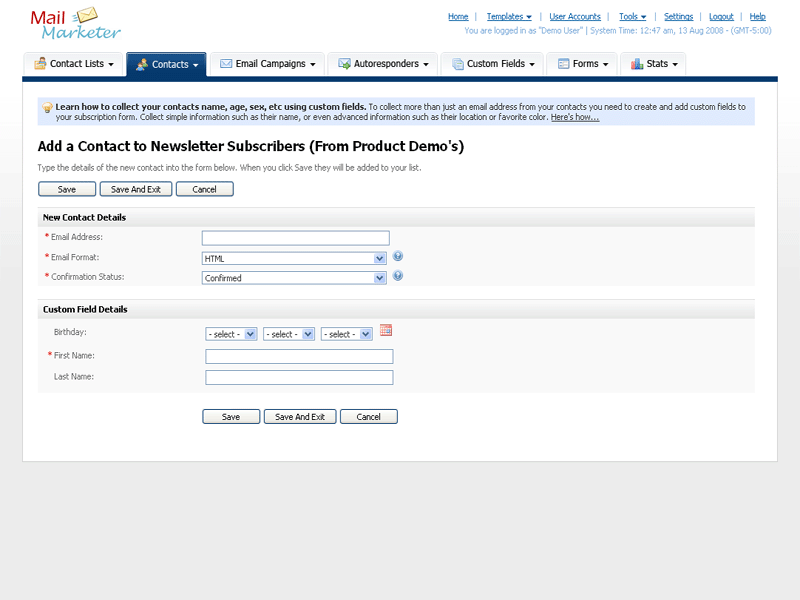The image size is (800, 600).
Task: Click the bottom Cancel button
Action: coord(368,417)
